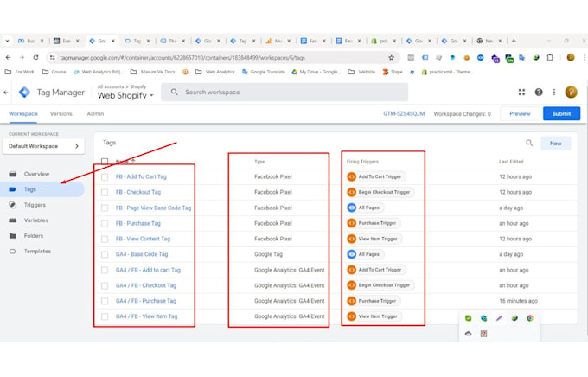588x377 pixels.
Task: Check the GA4 / FB - Add to cart checkbox
Action: tap(105, 270)
